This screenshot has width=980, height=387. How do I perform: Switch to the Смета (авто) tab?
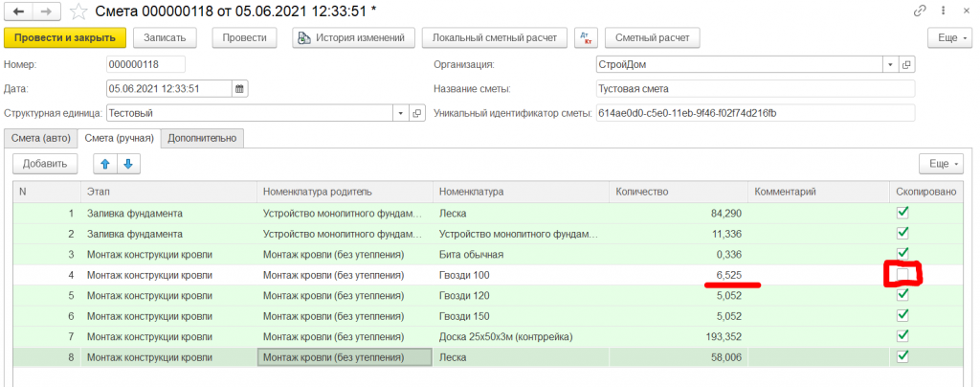40,138
